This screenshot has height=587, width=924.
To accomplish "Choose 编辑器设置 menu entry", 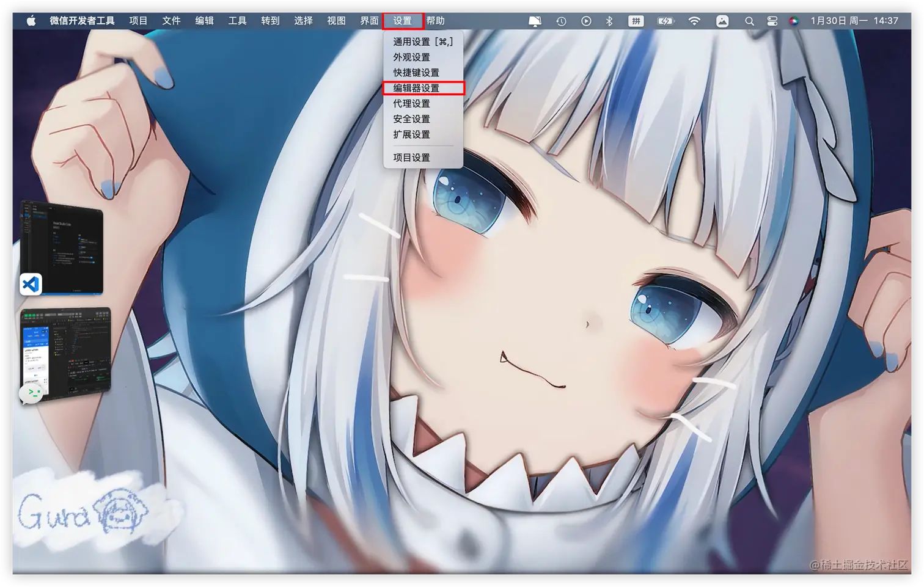I will pyautogui.click(x=423, y=88).
